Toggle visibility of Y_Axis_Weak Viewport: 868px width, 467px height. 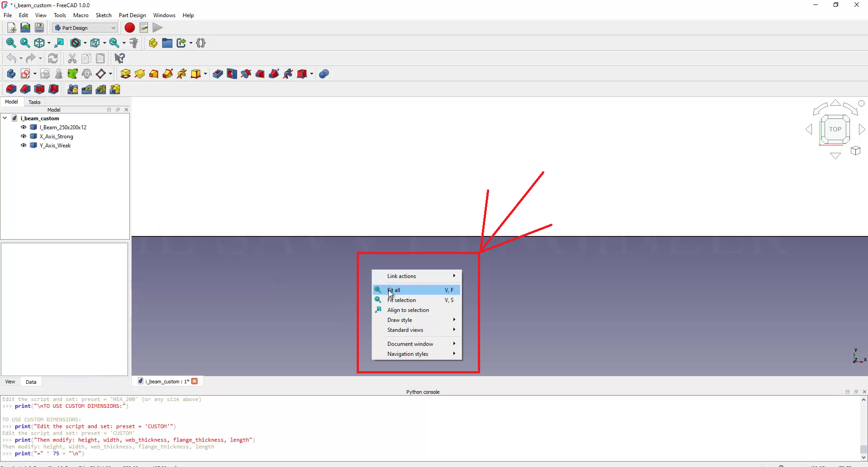point(24,146)
